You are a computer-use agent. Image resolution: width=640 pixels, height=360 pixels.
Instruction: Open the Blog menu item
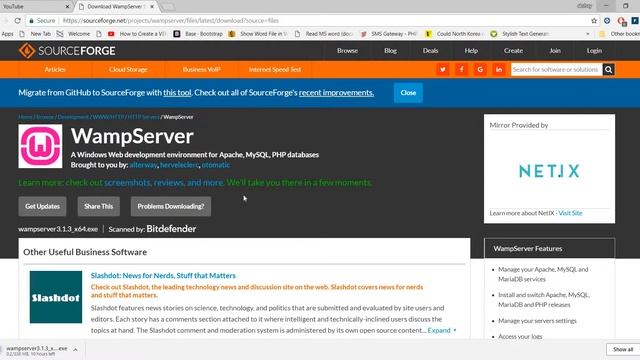(390, 51)
